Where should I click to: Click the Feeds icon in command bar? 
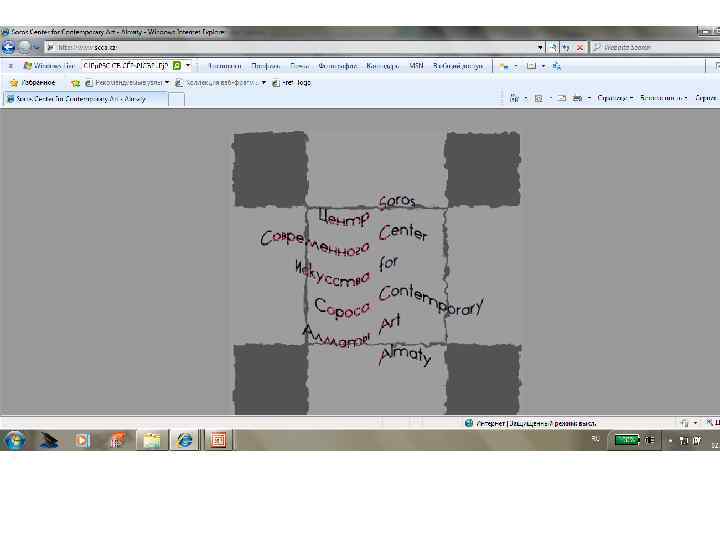pyautogui.click(x=539, y=98)
